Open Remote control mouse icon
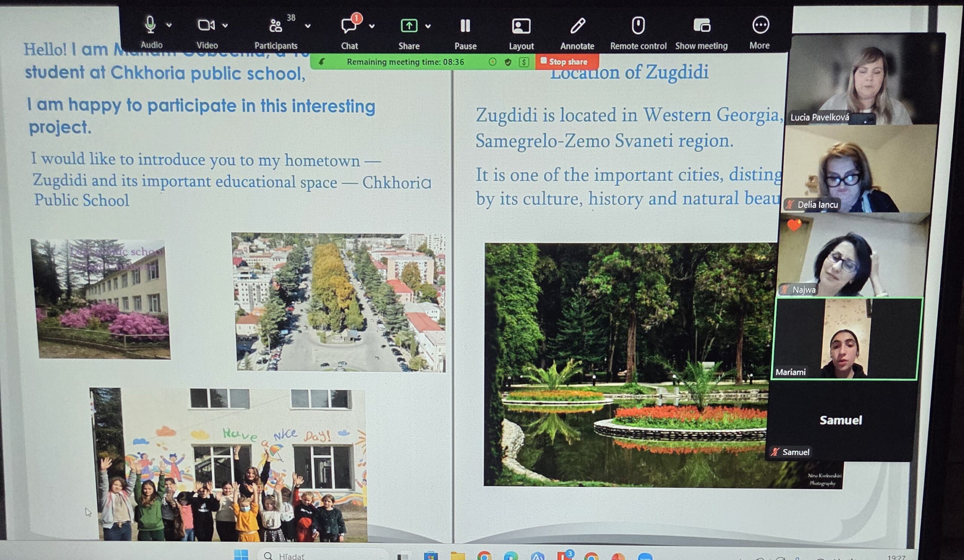This screenshot has width=964, height=560. pyautogui.click(x=638, y=26)
